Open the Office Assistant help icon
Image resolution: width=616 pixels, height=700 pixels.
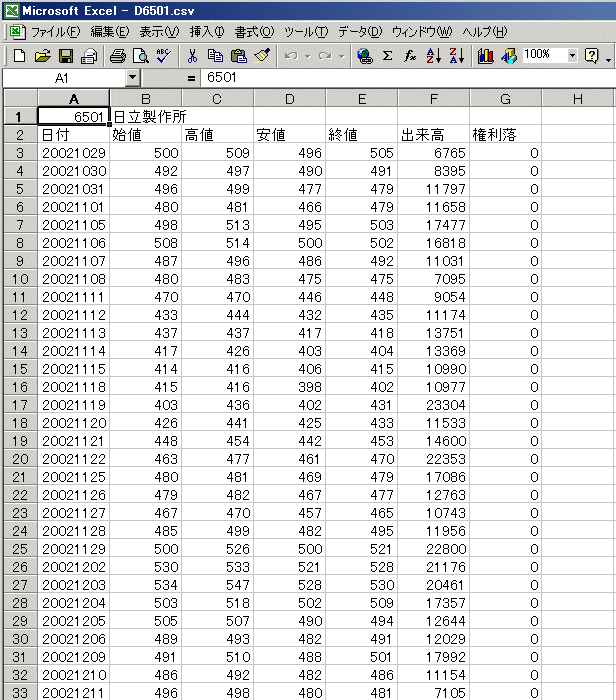coord(591,56)
